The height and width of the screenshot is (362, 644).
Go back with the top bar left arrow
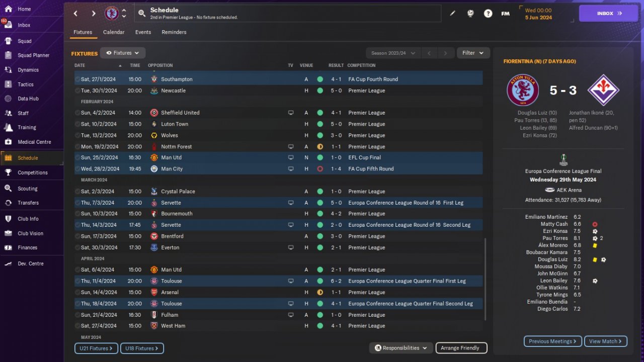[75, 14]
